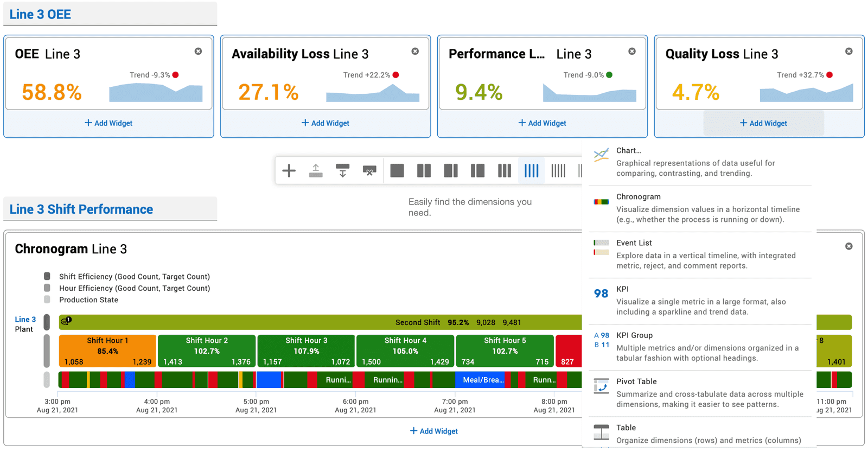Select the Shift Hour 4 block
This screenshot has width=868, height=452.
tap(405, 351)
